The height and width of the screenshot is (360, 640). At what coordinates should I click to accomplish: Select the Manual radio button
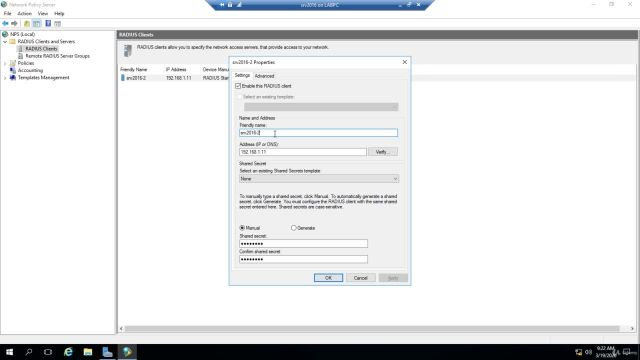pos(242,228)
